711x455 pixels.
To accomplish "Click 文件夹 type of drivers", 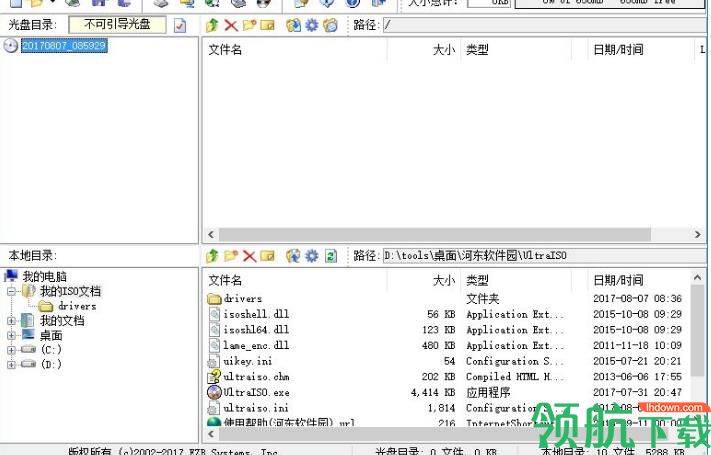I will click(x=483, y=298).
